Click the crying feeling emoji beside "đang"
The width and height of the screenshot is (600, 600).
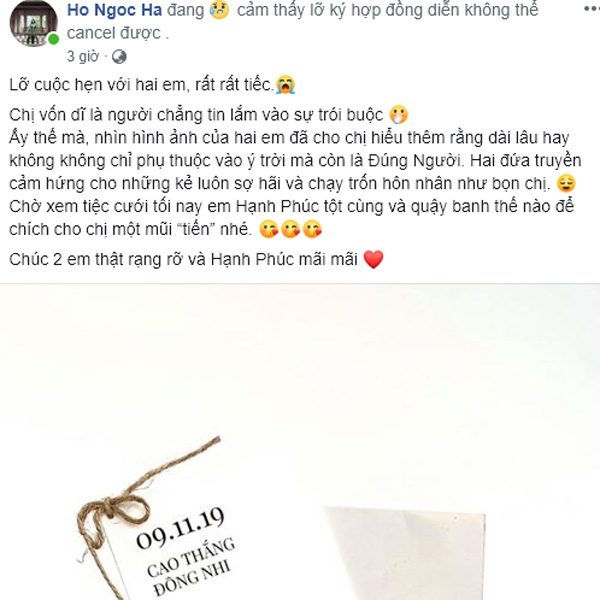(219, 10)
